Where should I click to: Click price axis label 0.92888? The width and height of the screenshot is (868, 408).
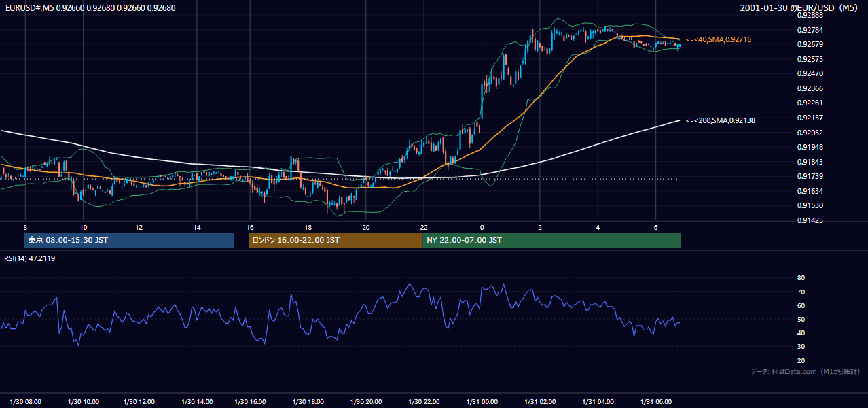point(809,15)
